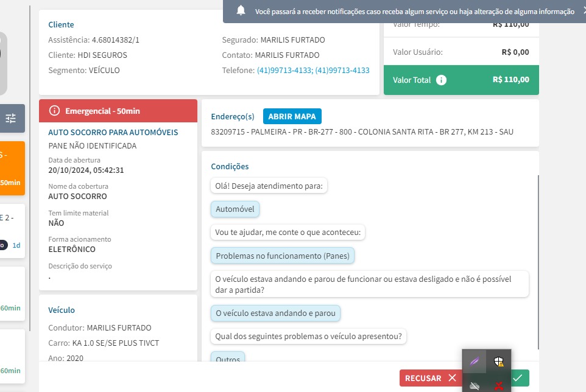Click the Emergencial - 50min red header
This screenshot has width=586, height=392.
coord(118,111)
